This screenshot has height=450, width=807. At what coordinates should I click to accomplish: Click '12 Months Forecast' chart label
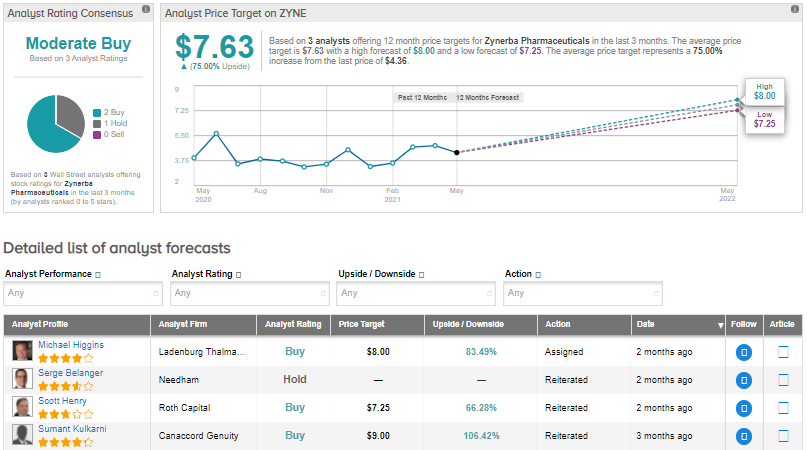click(x=487, y=97)
